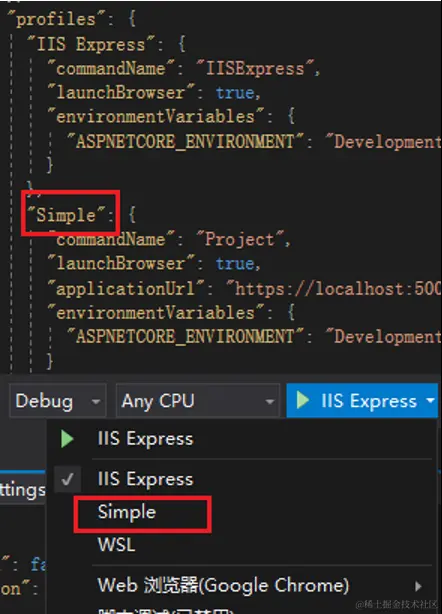Image resolution: width=442 pixels, height=614 pixels.
Task: Click the "profiles" key in the JSON
Action: tap(56, 19)
